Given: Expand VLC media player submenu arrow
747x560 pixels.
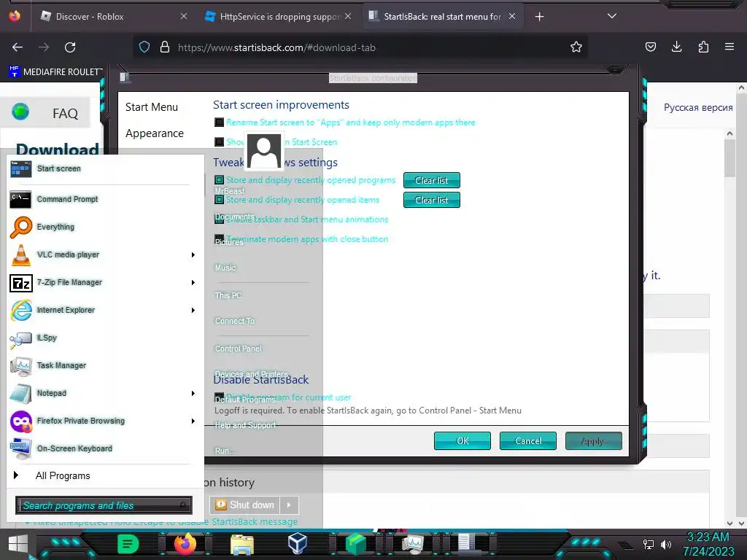Looking at the screenshot, I should 193,254.
